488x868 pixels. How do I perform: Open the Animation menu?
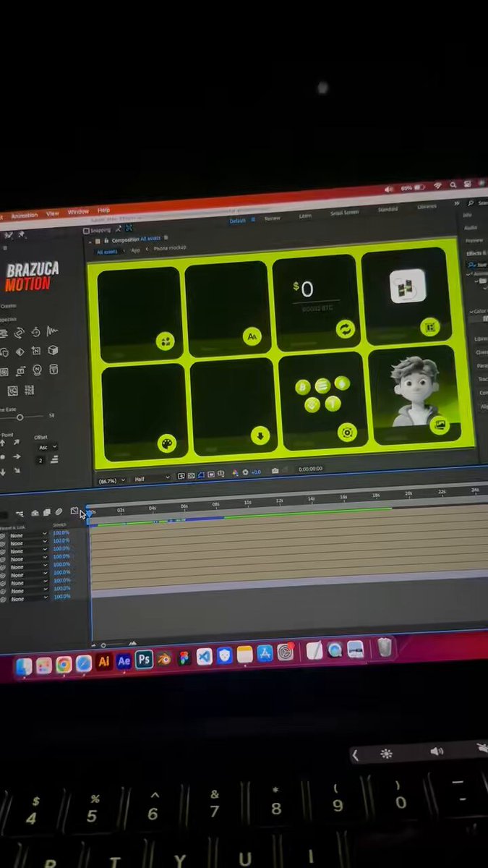click(x=24, y=215)
